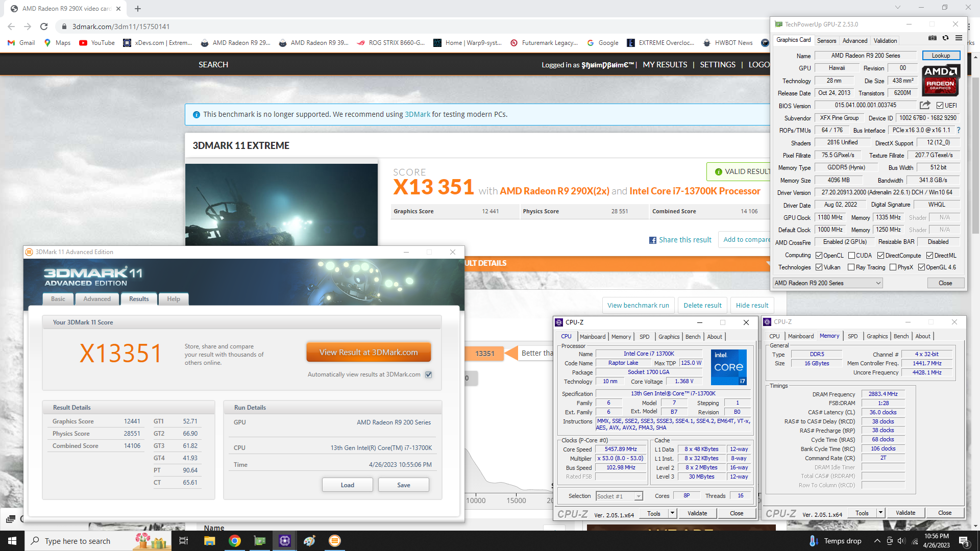Click the 3DMark 11 benchmark scene thumbnail

[281, 205]
